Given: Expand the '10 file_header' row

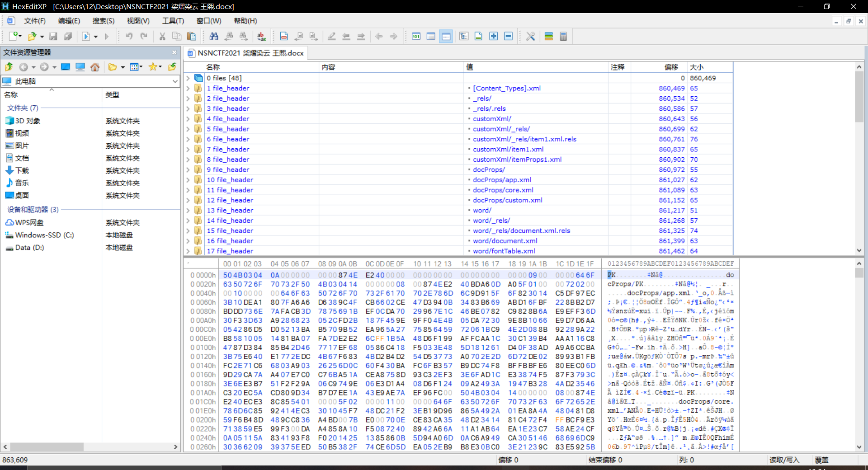Looking at the screenshot, I should (188, 180).
